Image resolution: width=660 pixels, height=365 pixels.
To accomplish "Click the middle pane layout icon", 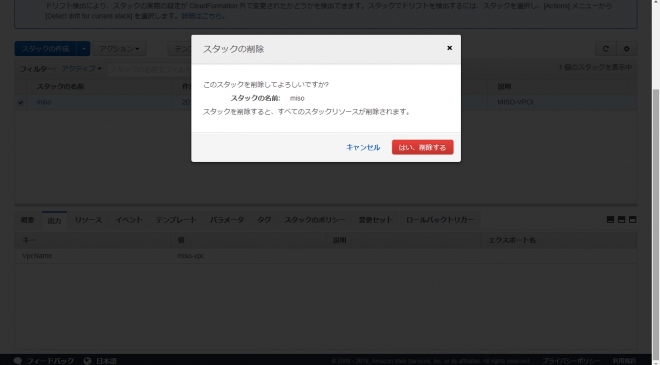I will (x=621, y=220).
